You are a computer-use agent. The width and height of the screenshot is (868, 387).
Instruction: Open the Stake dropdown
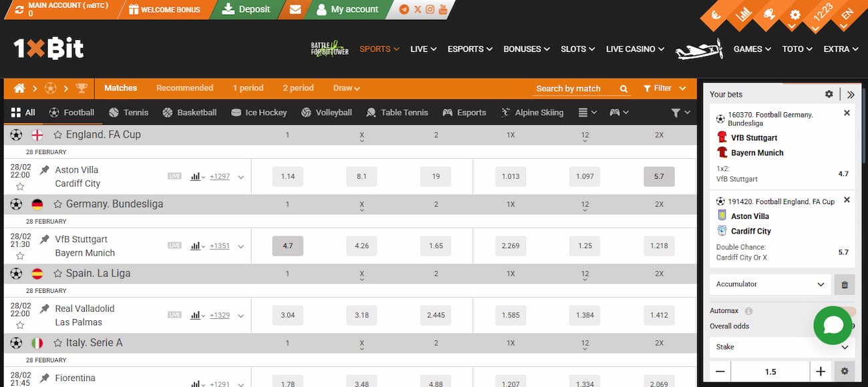(782, 347)
